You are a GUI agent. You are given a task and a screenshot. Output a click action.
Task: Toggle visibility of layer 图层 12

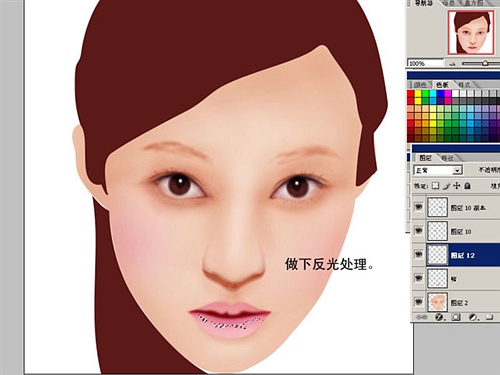[x=419, y=255]
